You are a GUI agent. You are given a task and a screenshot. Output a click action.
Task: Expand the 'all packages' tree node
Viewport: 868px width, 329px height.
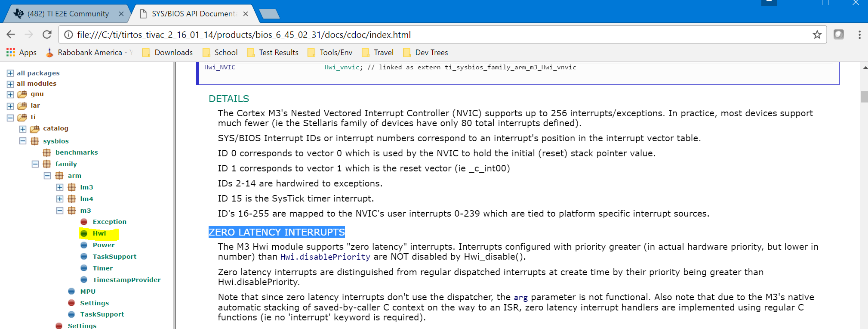[x=10, y=73]
